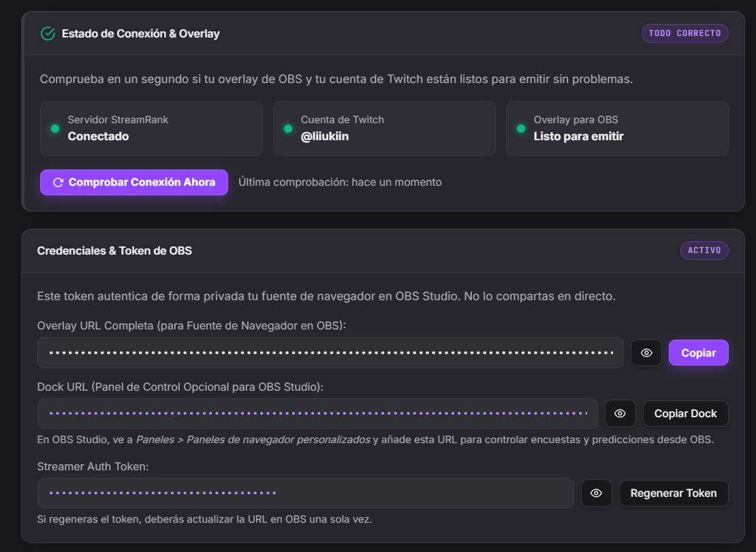
Task: Click the 'Si regeneras el token' warning note
Action: click(204, 520)
